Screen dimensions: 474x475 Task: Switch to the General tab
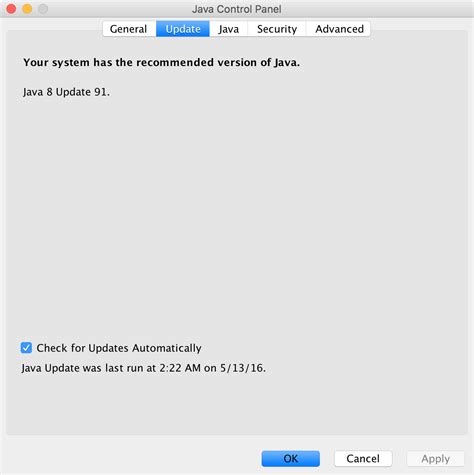click(x=129, y=29)
